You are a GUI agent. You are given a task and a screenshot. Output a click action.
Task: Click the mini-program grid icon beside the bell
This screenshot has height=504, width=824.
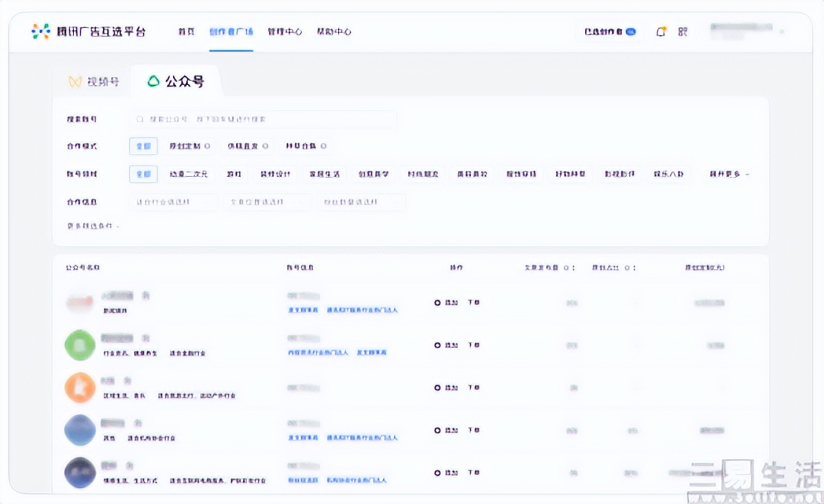(682, 32)
